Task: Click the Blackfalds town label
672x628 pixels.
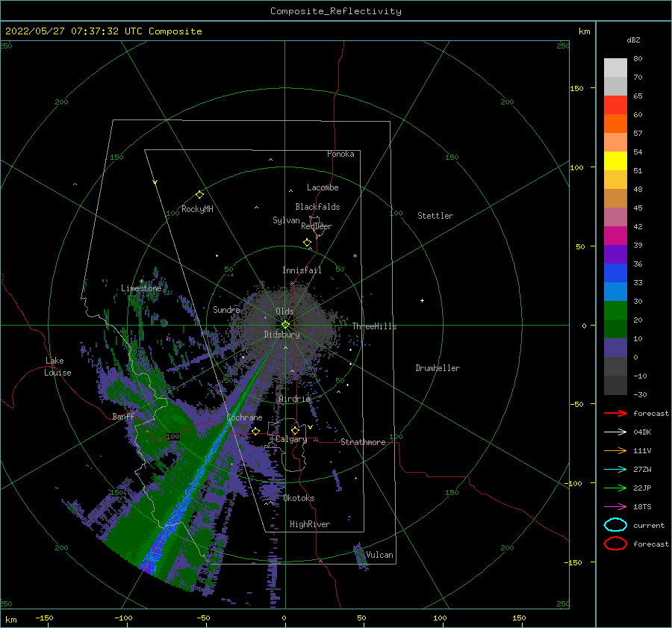Action: pos(317,207)
